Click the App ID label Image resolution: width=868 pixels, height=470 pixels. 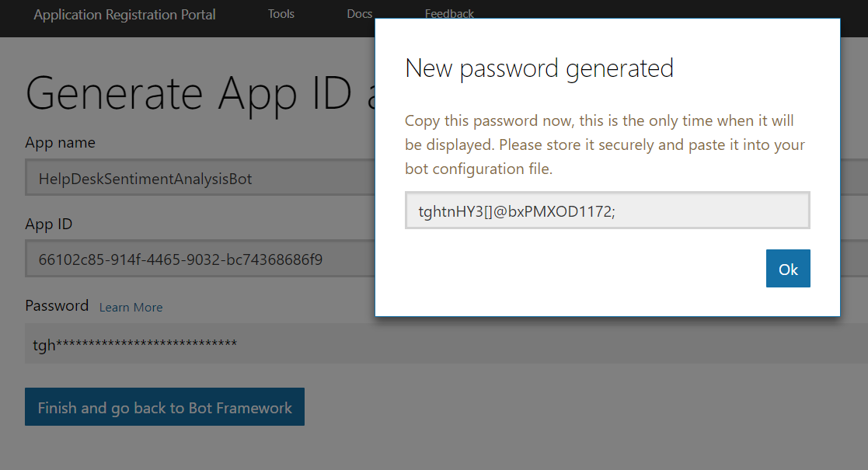[x=49, y=225]
